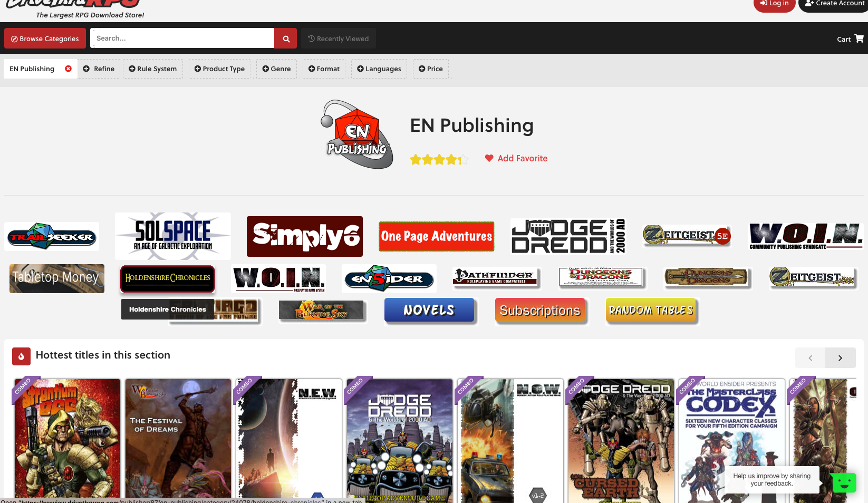Open the W.O.I.N. Roleplaying Game System logo
The height and width of the screenshot is (503, 868).
(x=278, y=278)
